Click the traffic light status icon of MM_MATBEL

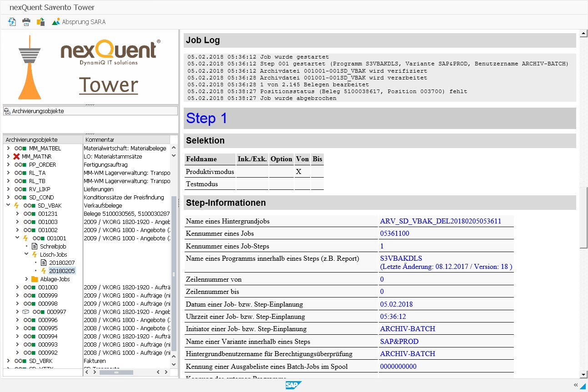[20, 148]
